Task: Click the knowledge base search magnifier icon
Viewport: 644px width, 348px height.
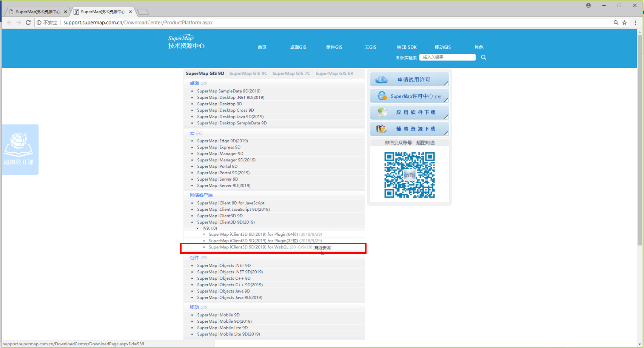Action: pyautogui.click(x=483, y=57)
